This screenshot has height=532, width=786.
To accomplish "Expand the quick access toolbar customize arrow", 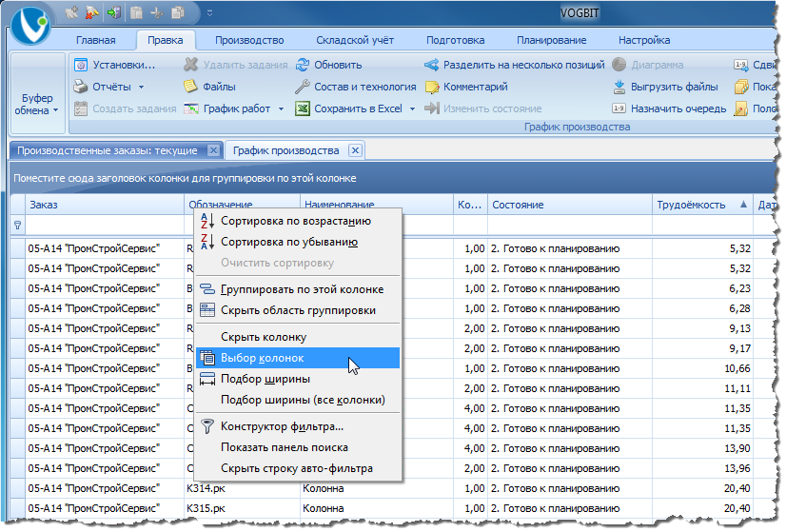I will tap(210, 13).
